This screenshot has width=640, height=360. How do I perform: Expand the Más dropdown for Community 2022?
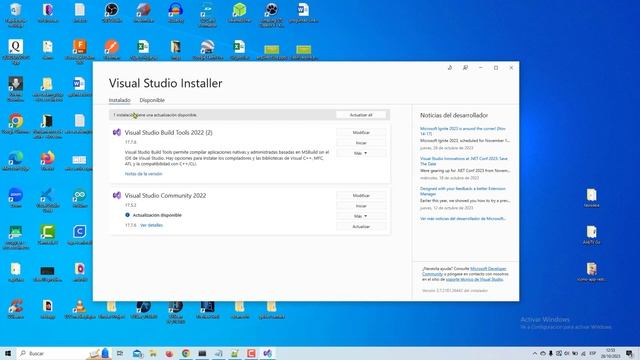[361, 216]
